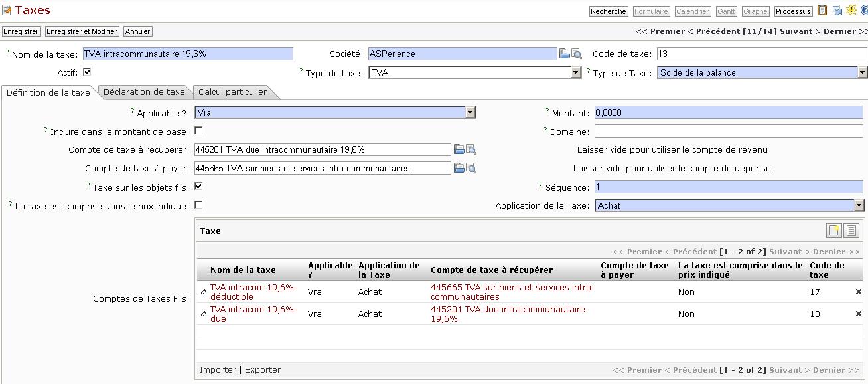Image resolution: width=868 pixels, height=384 pixels.
Task: Click the yellow warning star icon
Action: tap(851, 11)
